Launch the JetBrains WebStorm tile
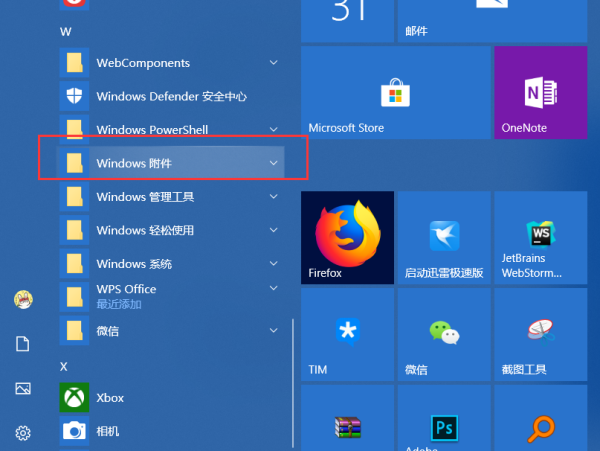Viewport: 600px width, 451px height. (x=541, y=238)
